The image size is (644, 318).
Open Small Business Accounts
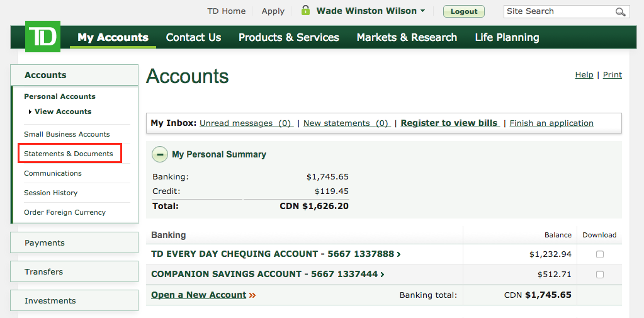pyautogui.click(x=67, y=134)
